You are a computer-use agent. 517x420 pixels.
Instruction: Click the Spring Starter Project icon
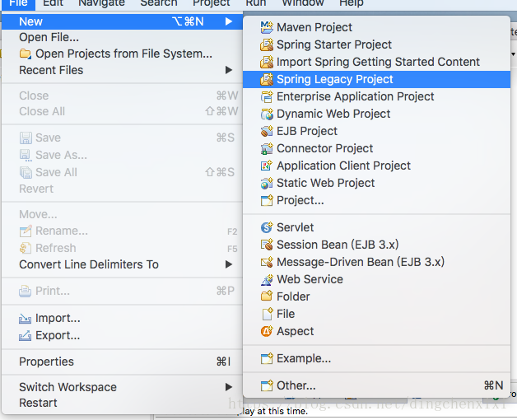(x=267, y=44)
